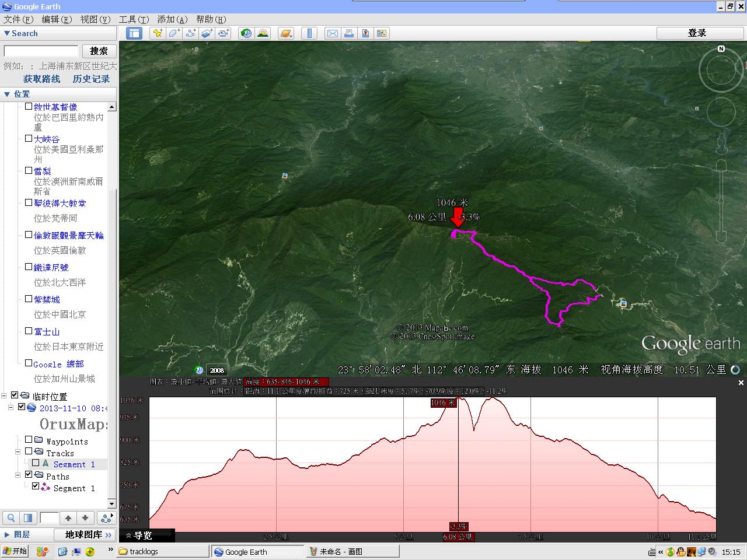This screenshot has height=560, width=747.
Task: Click the Move joystick hand control
Action: [x=721, y=112]
